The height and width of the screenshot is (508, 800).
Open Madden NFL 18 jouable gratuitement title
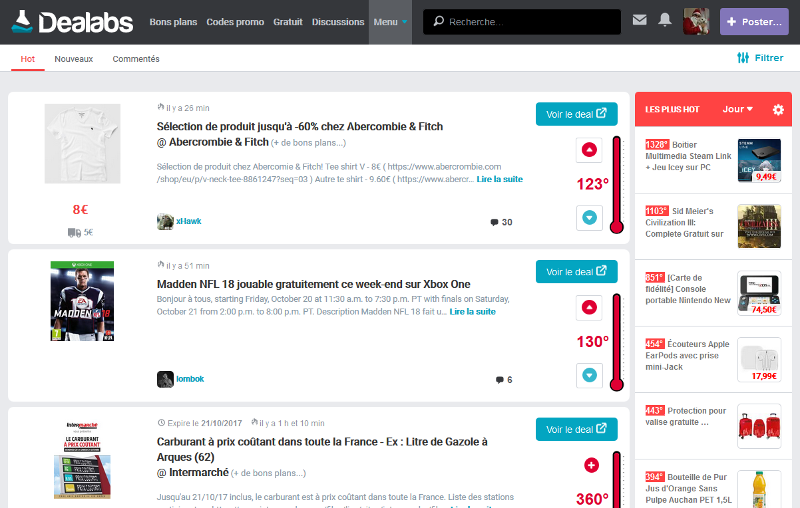(313, 284)
